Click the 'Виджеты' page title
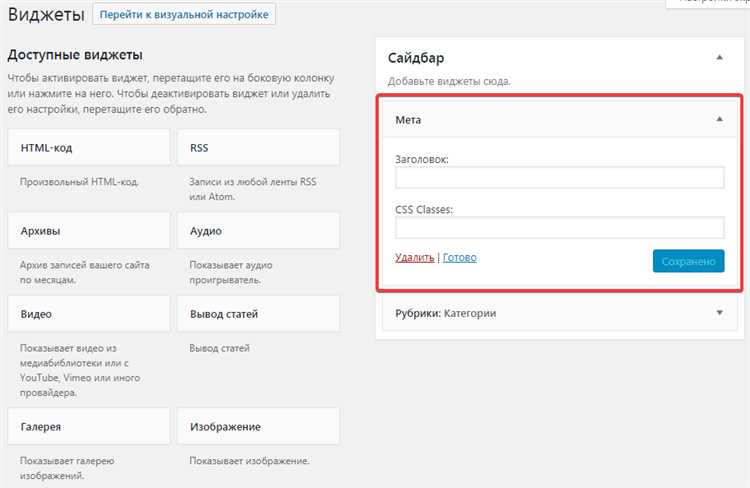This screenshot has height=488, width=750. (x=46, y=14)
